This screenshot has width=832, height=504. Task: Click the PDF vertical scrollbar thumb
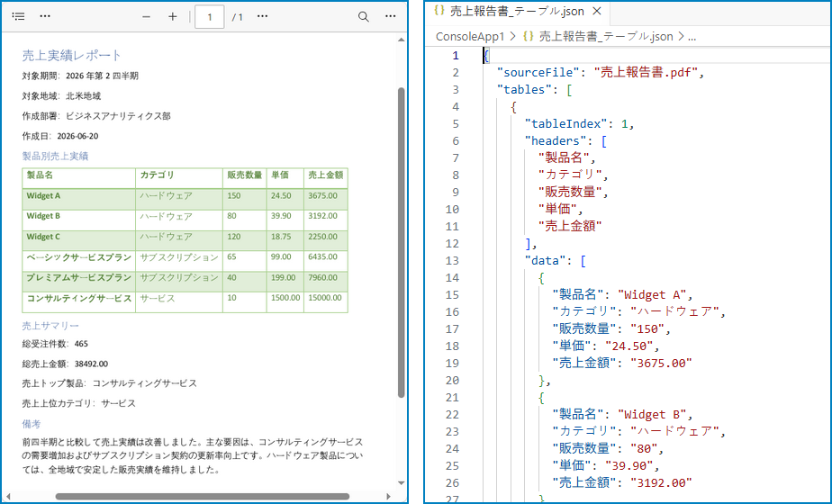tap(402, 242)
